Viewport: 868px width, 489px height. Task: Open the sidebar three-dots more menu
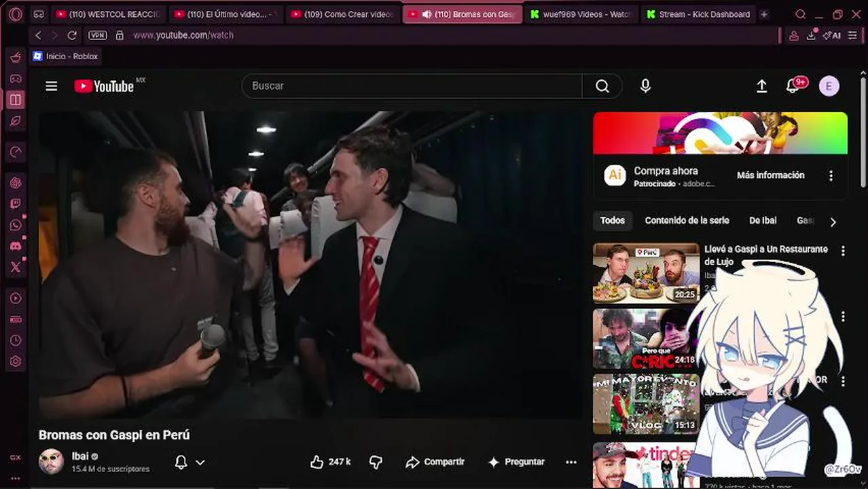16,479
